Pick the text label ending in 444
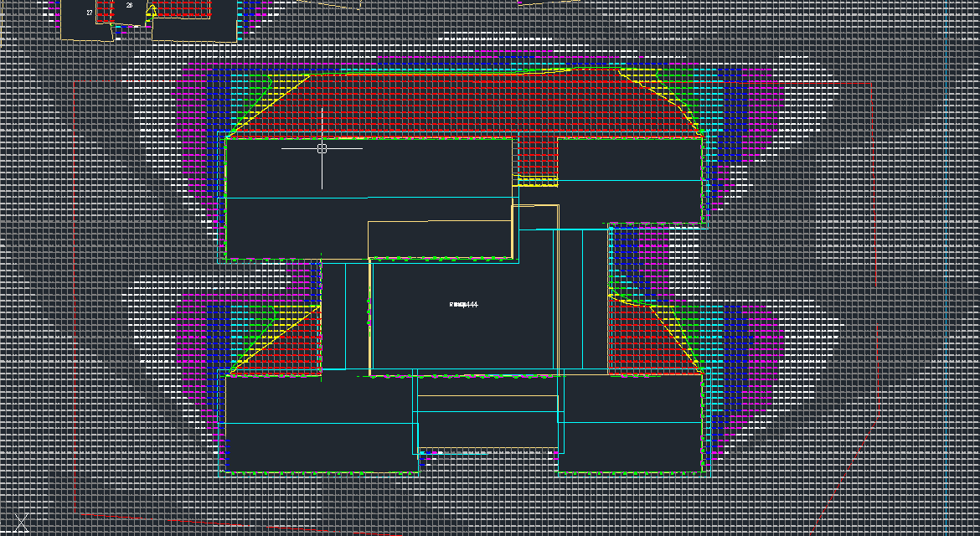This screenshot has width=980, height=536. 464,305
